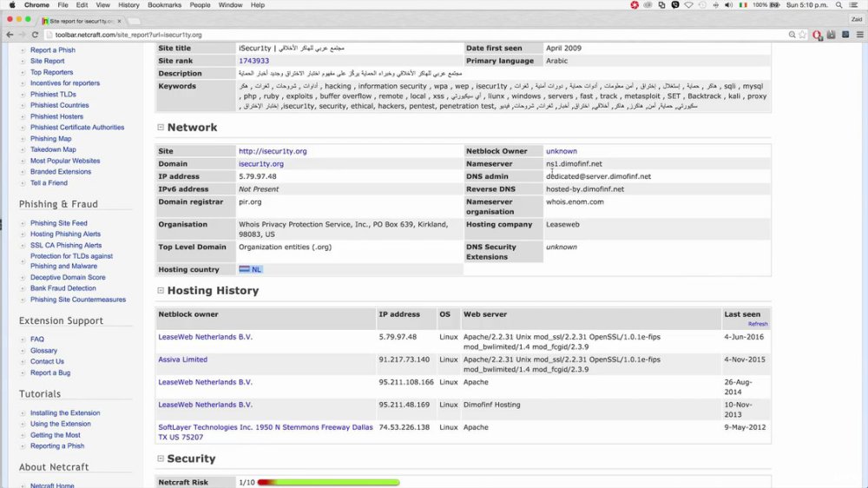Collapse the Security section
The height and width of the screenshot is (488, 868).
click(161, 458)
